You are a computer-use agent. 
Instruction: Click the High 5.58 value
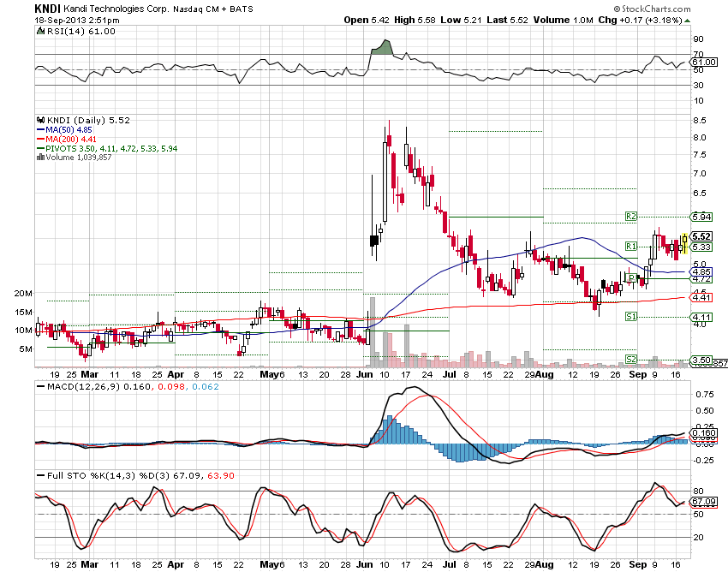point(415,20)
